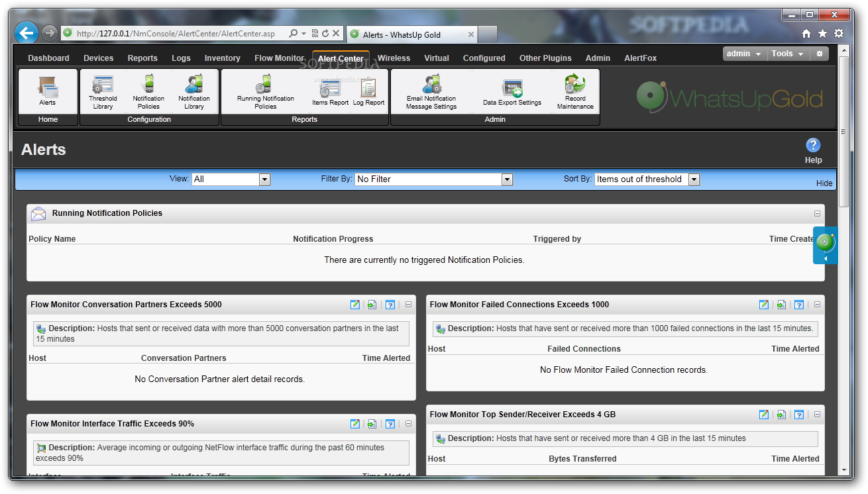
Task: Switch to the Wireless tab
Action: tap(394, 58)
